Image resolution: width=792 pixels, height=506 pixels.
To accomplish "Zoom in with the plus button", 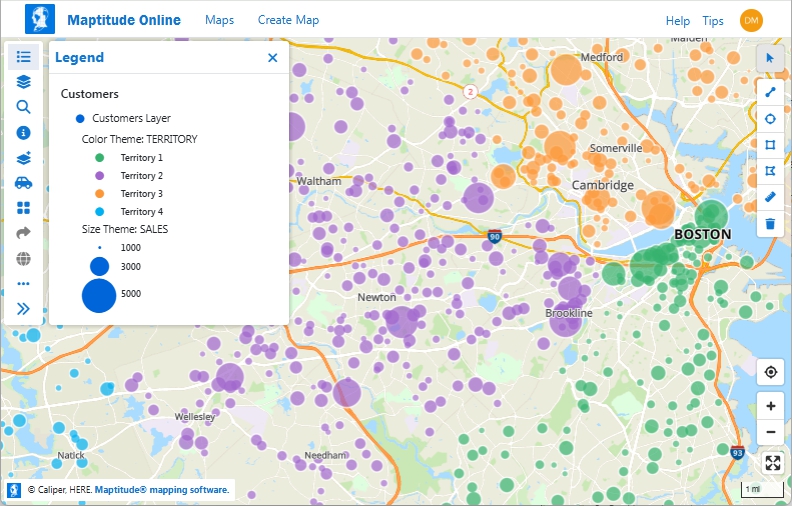I will point(770,407).
